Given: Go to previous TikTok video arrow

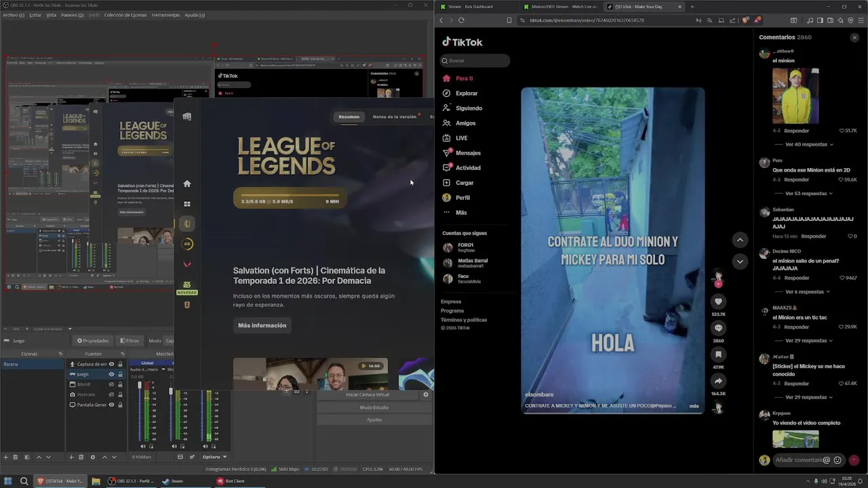Looking at the screenshot, I should (x=740, y=240).
